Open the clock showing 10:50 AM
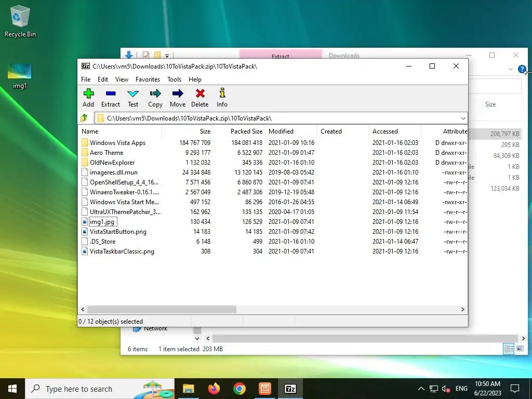This screenshot has width=532, height=399. click(x=487, y=389)
